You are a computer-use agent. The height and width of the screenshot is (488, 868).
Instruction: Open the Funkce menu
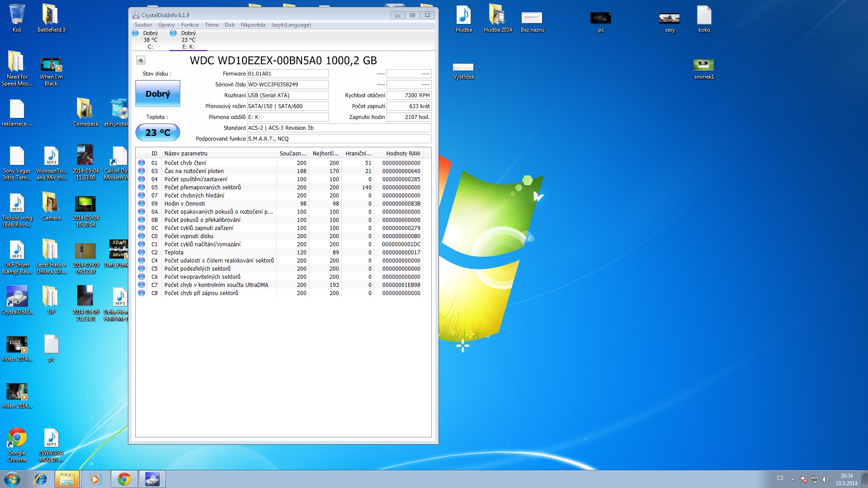190,25
